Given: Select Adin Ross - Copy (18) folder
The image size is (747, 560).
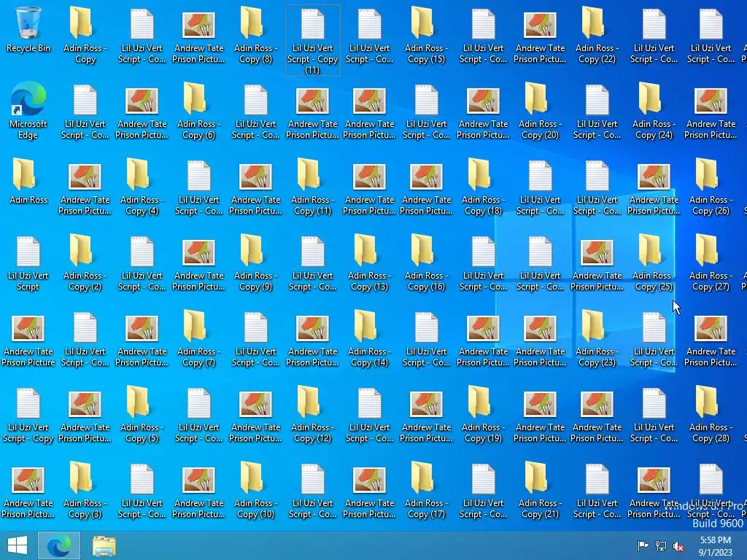Looking at the screenshot, I should point(483,187).
